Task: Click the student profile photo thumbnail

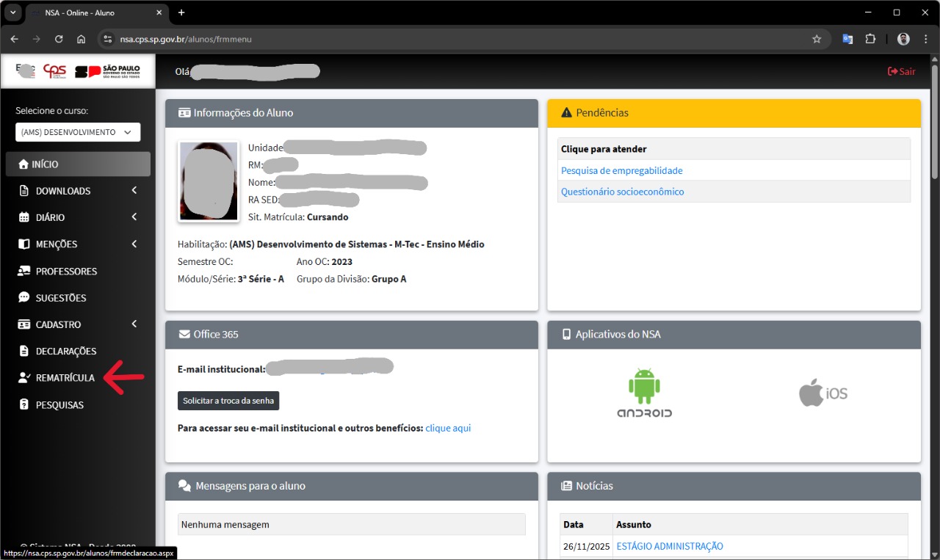Action: pyautogui.click(x=209, y=181)
